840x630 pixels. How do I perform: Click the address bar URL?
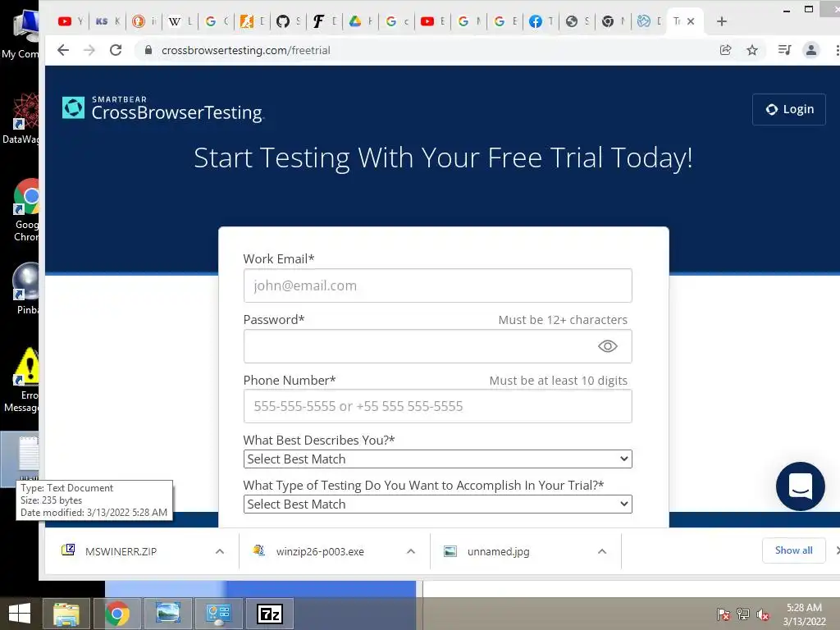click(246, 50)
